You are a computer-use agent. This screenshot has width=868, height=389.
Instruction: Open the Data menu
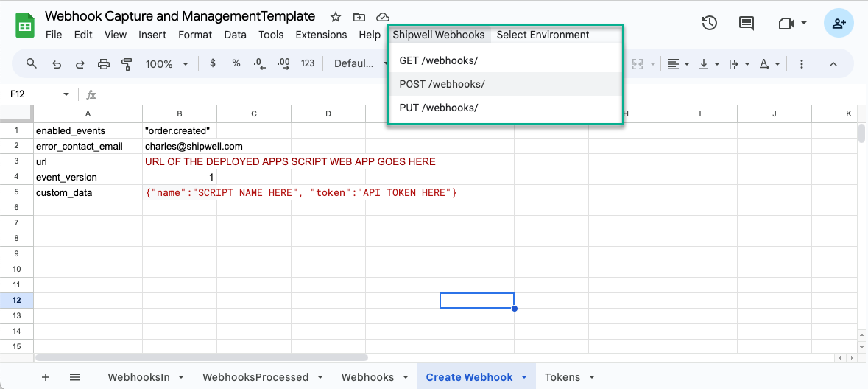tap(236, 35)
